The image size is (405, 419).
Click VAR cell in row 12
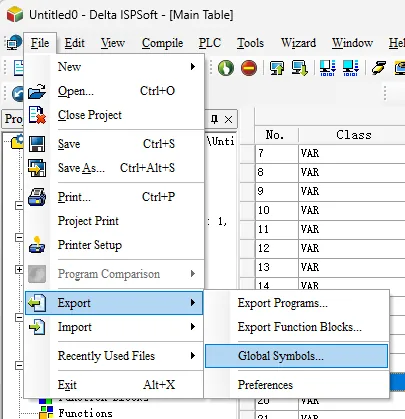click(x=352, y=248)
